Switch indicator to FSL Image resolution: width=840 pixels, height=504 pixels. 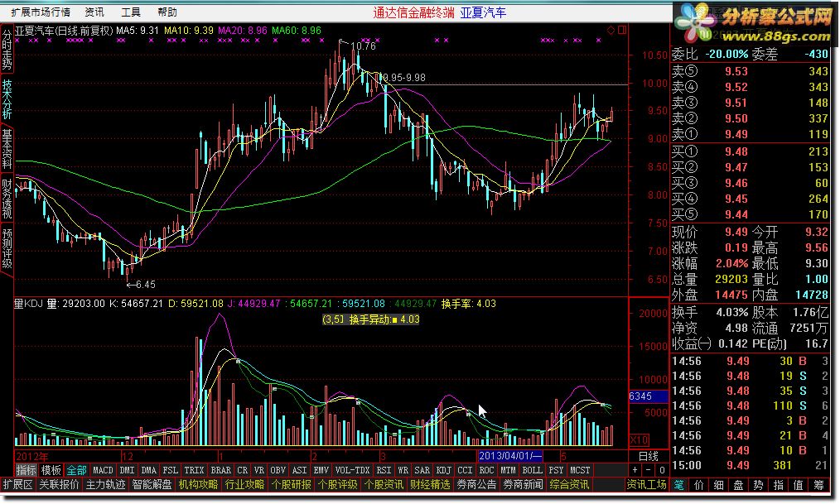(x=170, y=470)
